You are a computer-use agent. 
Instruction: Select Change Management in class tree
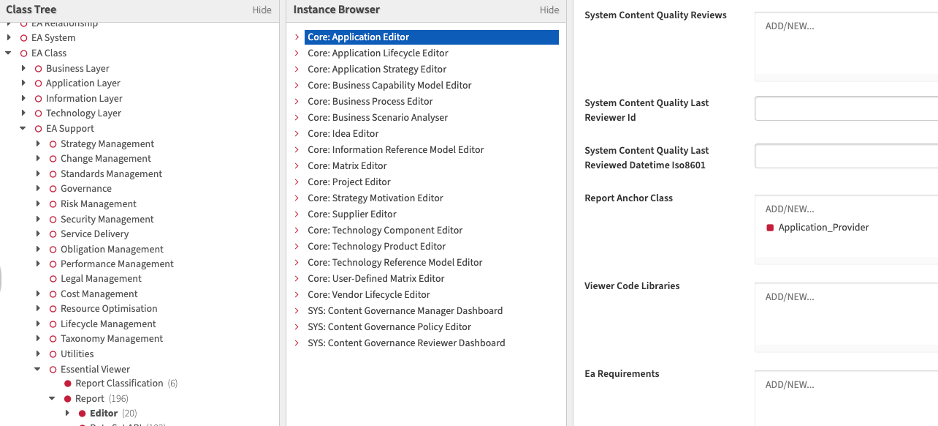tap(105, 159)
